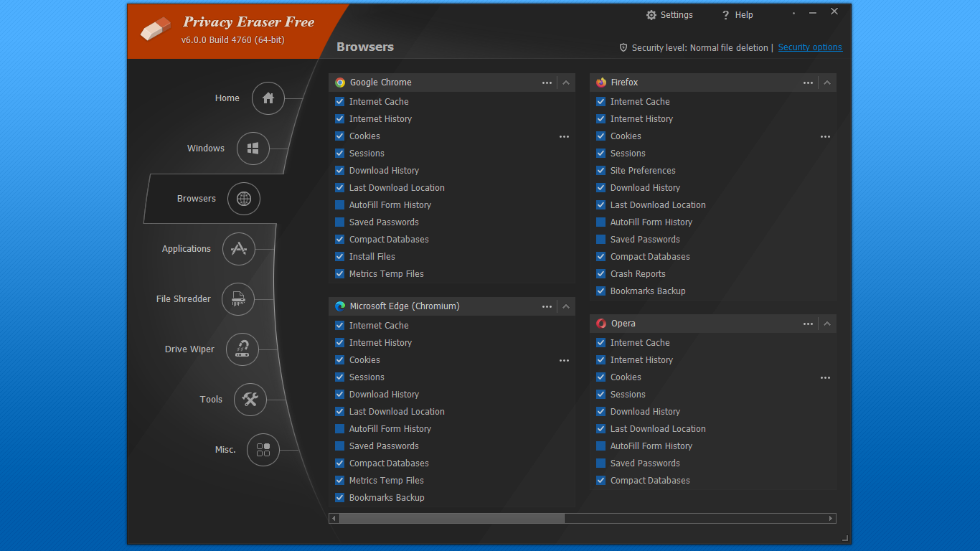
Task: Open the Help menu
Action: 737,14
